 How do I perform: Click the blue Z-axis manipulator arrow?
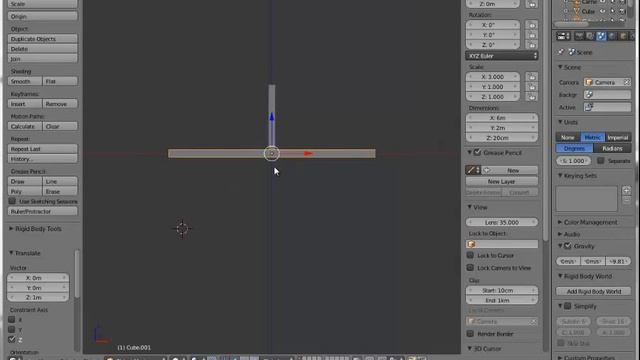pos(272,117)
